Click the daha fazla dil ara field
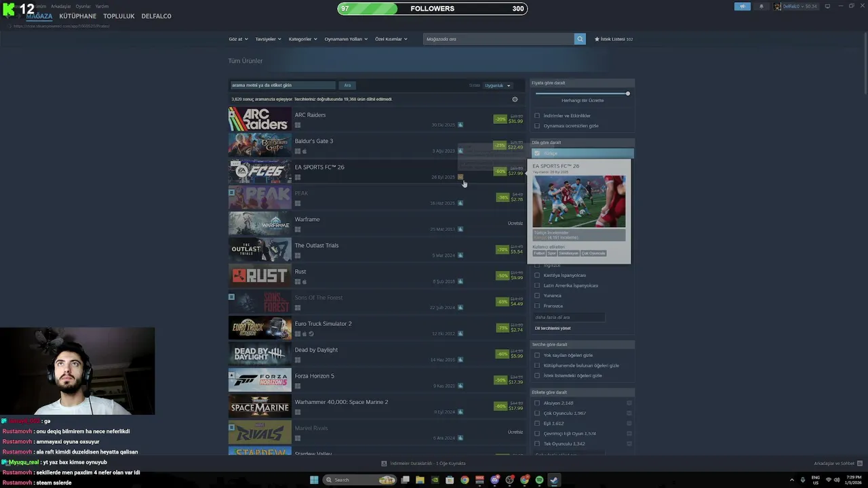Screen dimensions: 868x488 (x=570, y=317)
